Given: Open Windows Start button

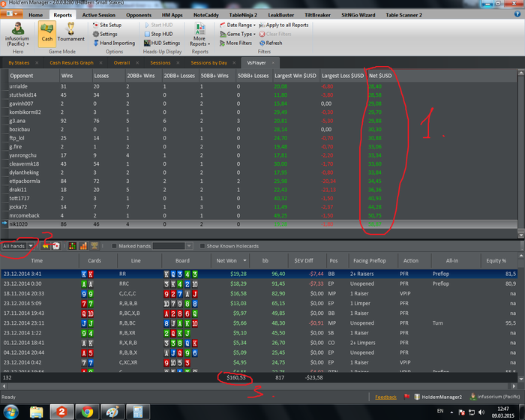Looking at the screenshot, I should pyautogui.click(x=11, y=412).
